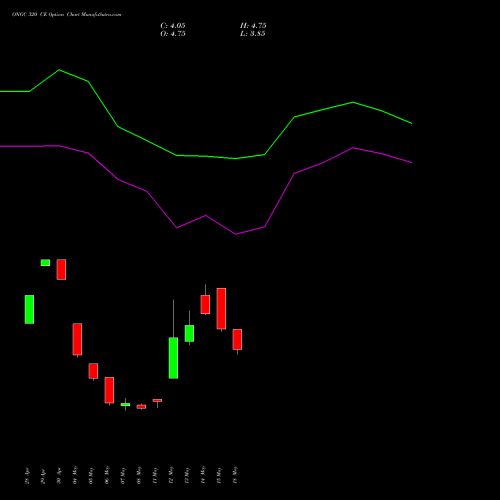Select the tiny green 07 May candlestick
Image resolution: width=500 pixels, height=500 pixels.
pyautogui.click(x=125, y=404)
